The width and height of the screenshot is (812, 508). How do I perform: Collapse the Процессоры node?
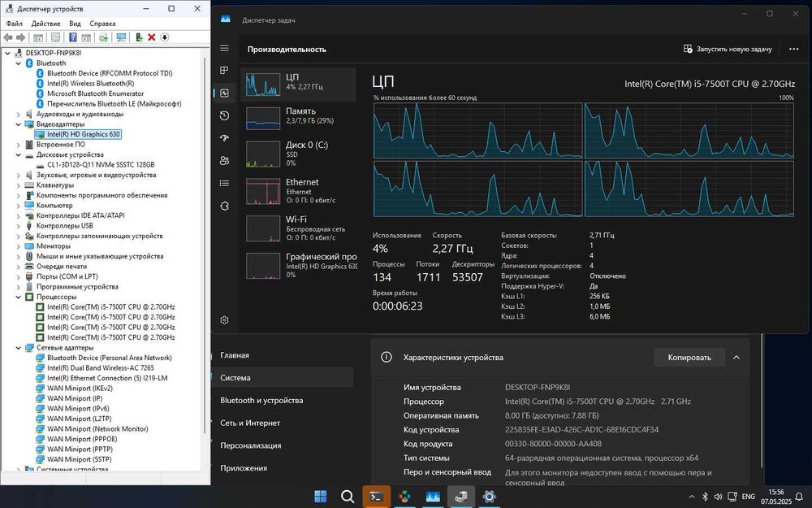(19, 297)
